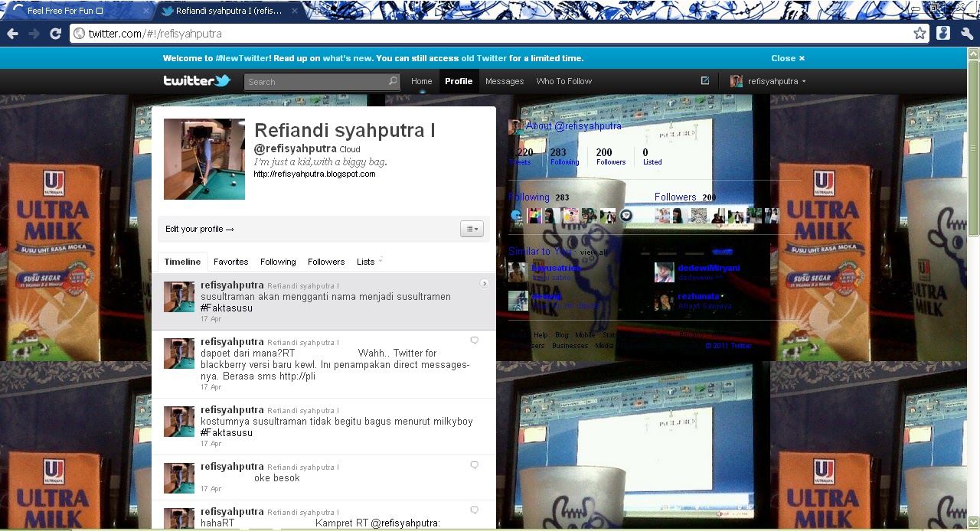Close the Refiandi syahputra tab
980x531 pixels.
(295, 11)
